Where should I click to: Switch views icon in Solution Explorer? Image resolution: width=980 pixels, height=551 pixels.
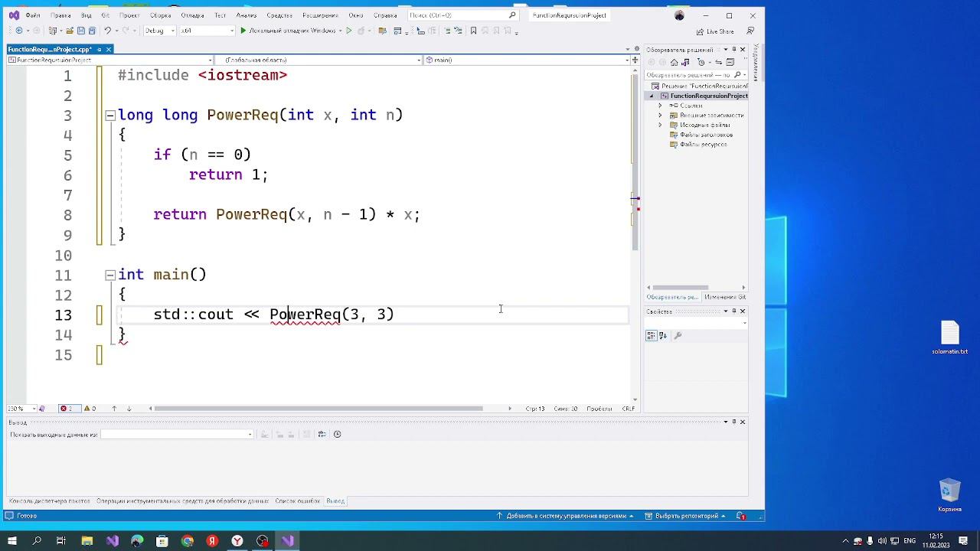pyautogui.click(x=685, y=62)
